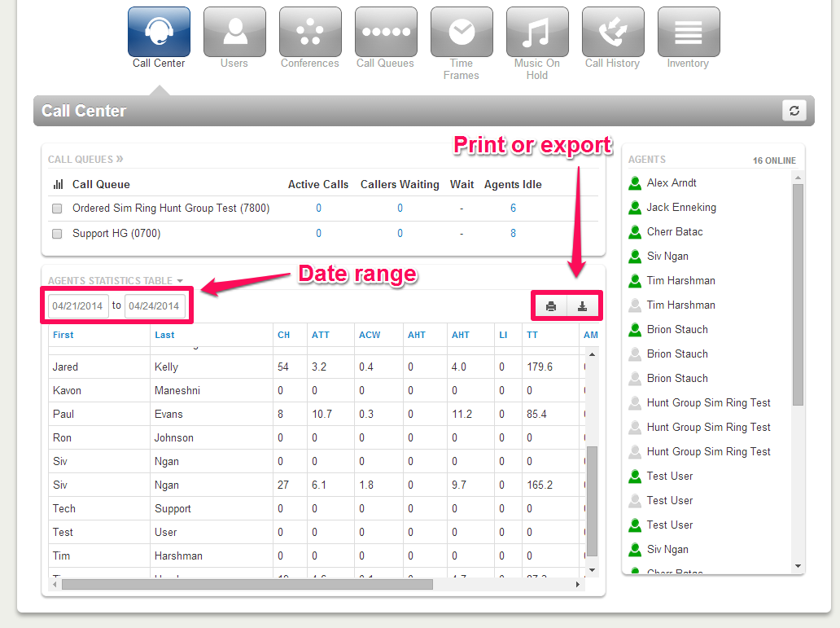The width and height of the screenshot is (840, 628).
Task: Export the agent statistics data
Action: point(581,305)
